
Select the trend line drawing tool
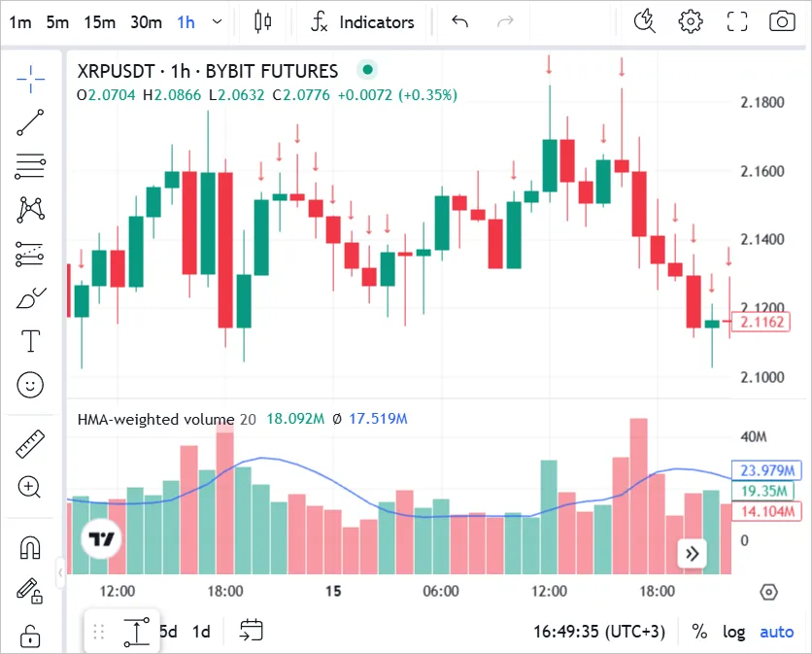(29, 122)
